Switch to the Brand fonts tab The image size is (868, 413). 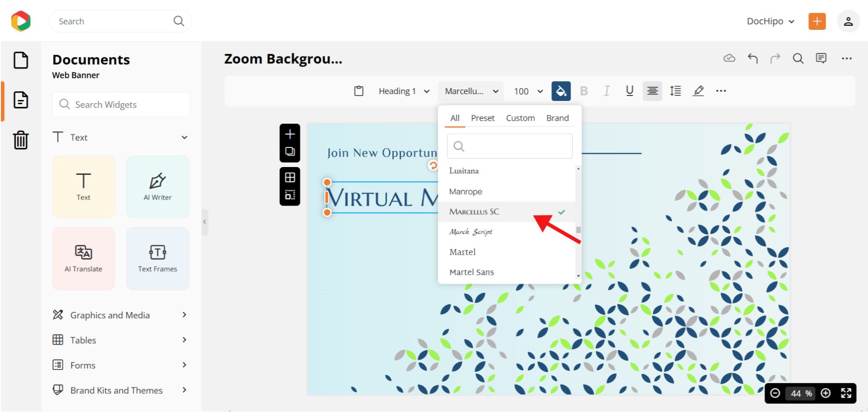pos(557,118)
